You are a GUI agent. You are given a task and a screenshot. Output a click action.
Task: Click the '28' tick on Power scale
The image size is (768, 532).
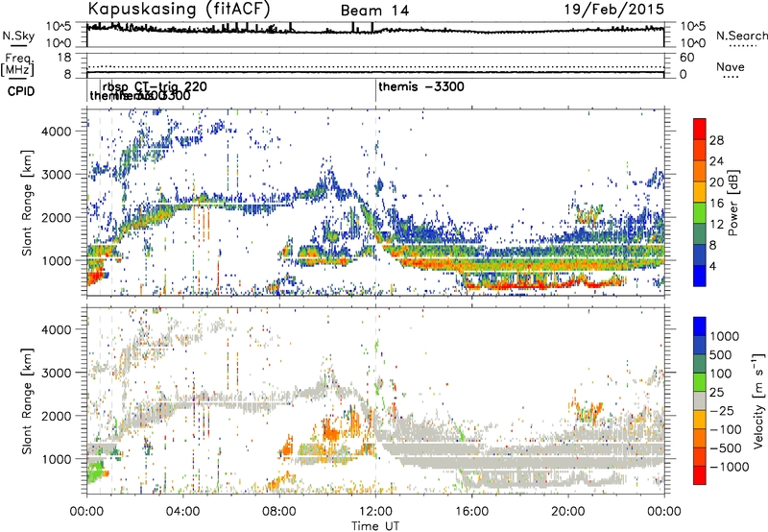coord(716,140)
